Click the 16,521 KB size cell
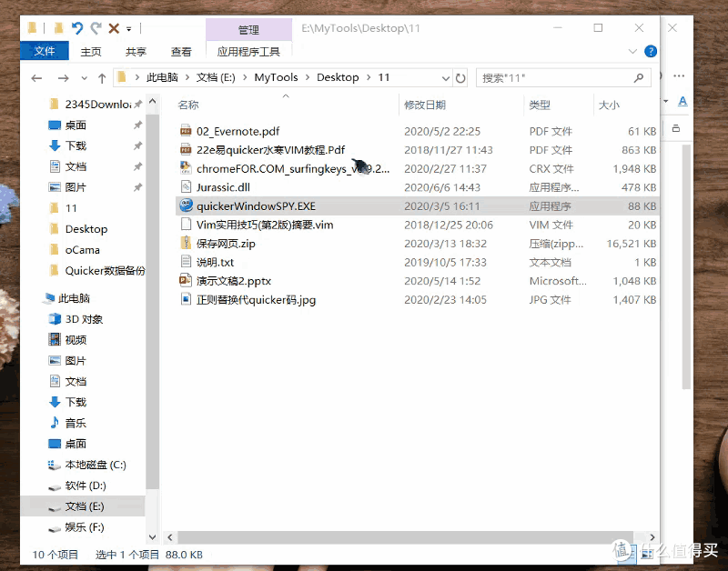 click(x=631, y=244)
